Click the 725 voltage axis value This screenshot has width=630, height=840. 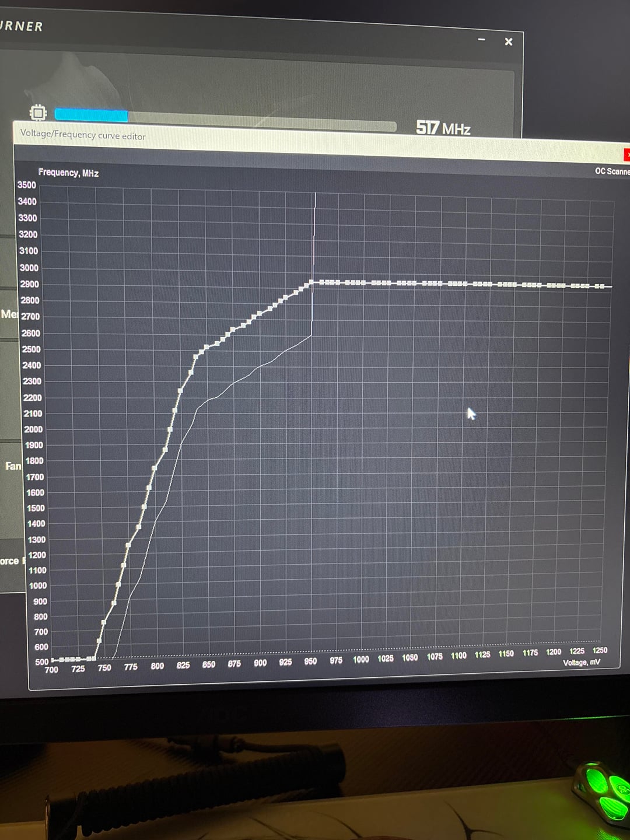pos(78,668)
